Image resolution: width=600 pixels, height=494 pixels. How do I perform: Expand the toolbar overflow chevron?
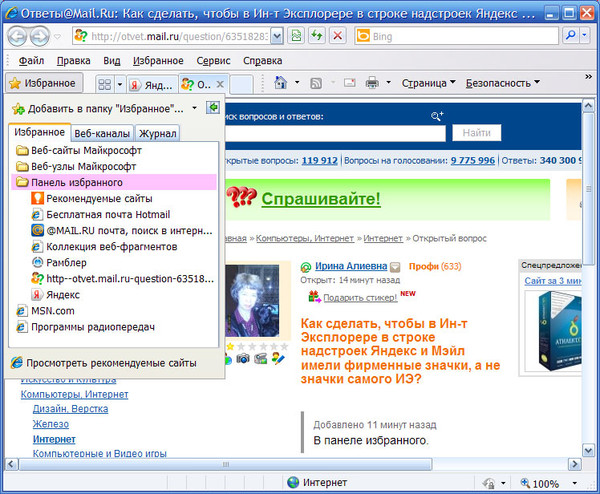point(589,77)
